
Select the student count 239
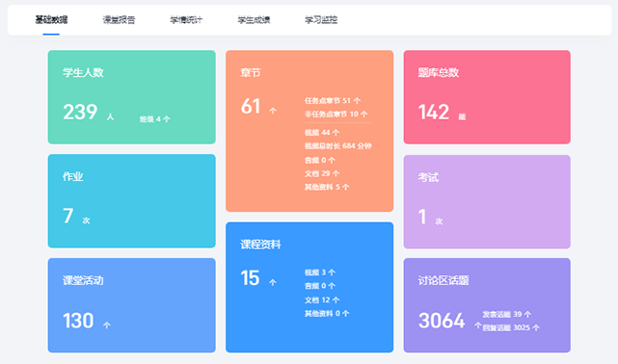coord(80,112)
